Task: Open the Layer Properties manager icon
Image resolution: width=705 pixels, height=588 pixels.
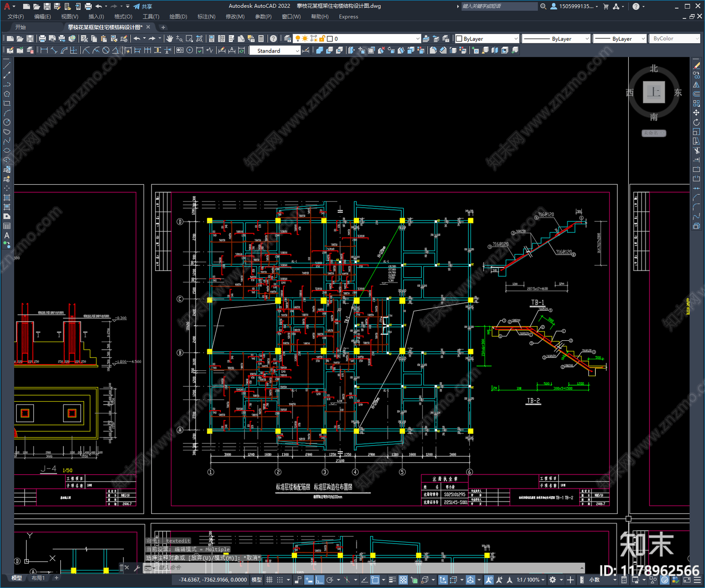Action: pyautogui.click(x=288, y=39)
